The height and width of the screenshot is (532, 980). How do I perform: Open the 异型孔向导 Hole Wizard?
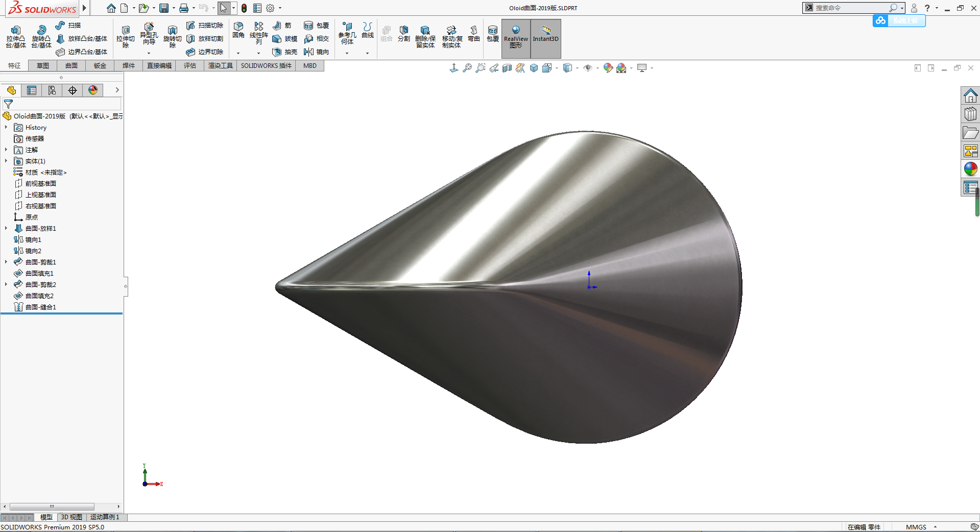[149, 35]
